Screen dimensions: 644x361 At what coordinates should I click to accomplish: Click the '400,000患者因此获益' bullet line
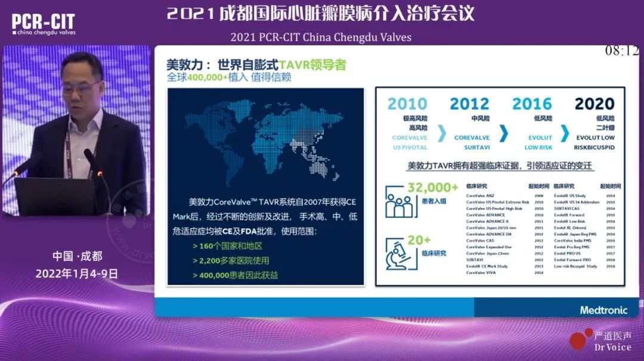tap(235, 275)
